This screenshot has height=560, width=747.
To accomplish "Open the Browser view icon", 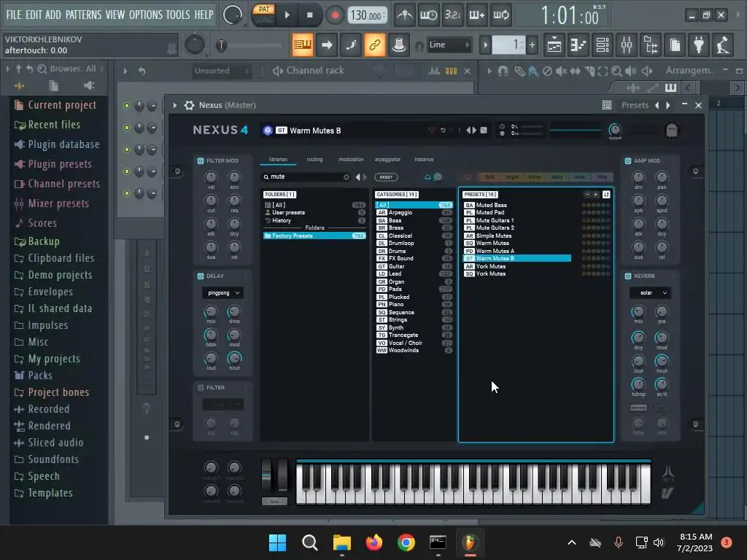I will [651, 44].
